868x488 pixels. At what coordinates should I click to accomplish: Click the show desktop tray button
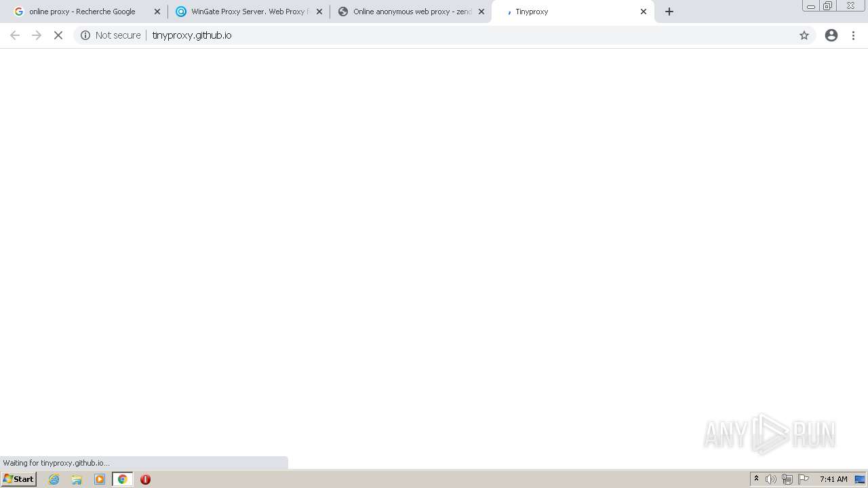pos(860,479)
